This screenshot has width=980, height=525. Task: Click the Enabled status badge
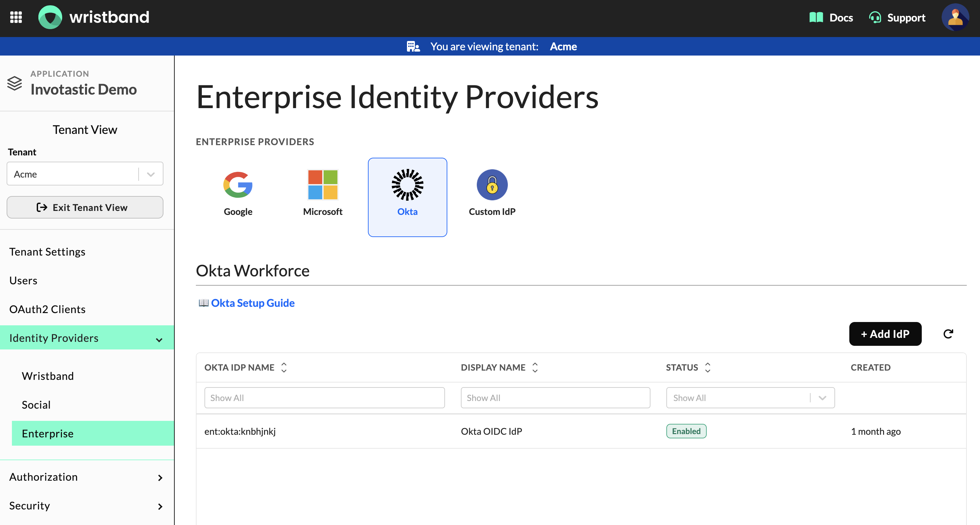tap(686, 431)
